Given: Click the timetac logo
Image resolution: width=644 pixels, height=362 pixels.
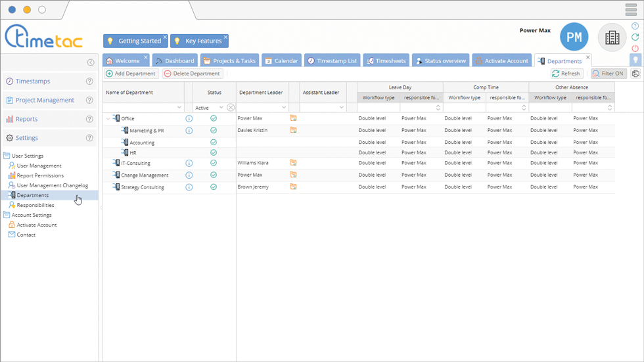Looking at the screenshot, I should 43,37.
